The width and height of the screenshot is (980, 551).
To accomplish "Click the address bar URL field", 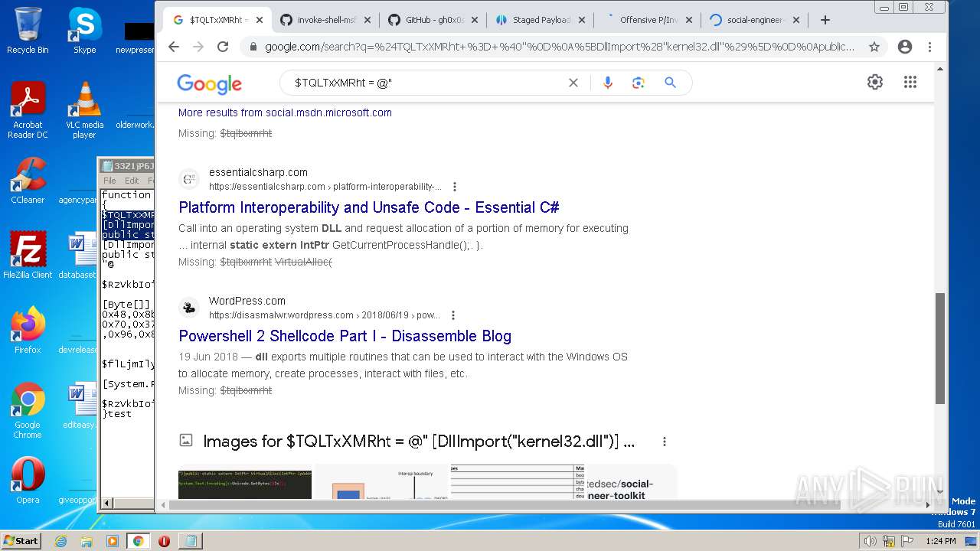I will tap(559, 47).
